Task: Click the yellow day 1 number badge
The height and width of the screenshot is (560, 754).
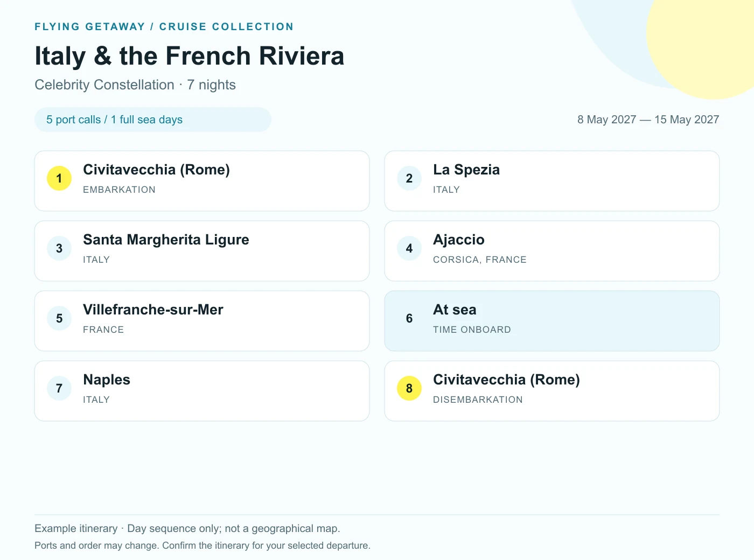Action: point(59,178)
